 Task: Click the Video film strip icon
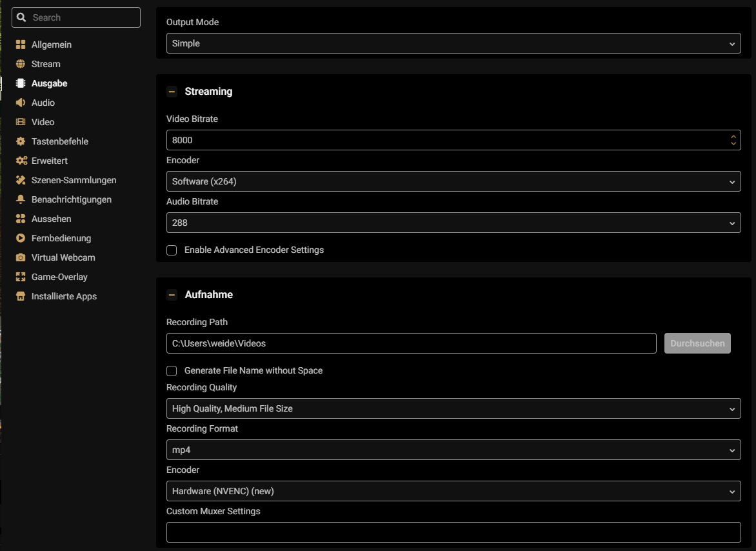(x=20, y=122)
